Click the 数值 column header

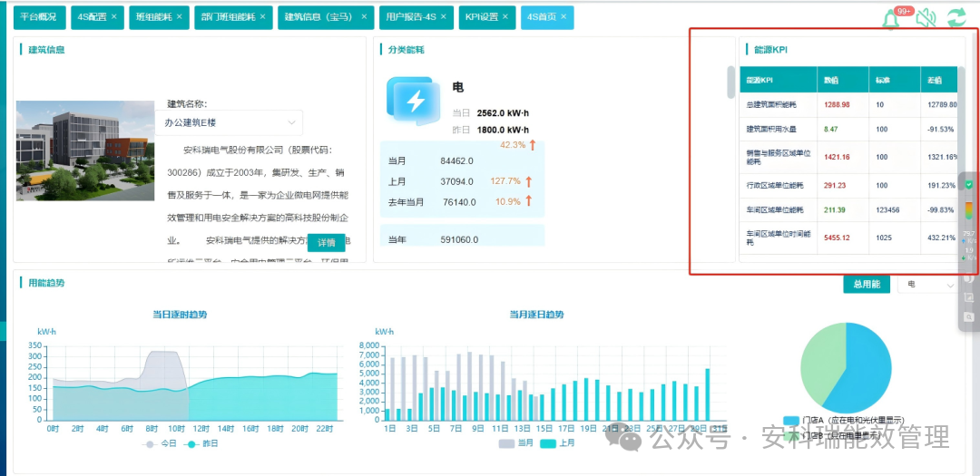pos(842,80)
